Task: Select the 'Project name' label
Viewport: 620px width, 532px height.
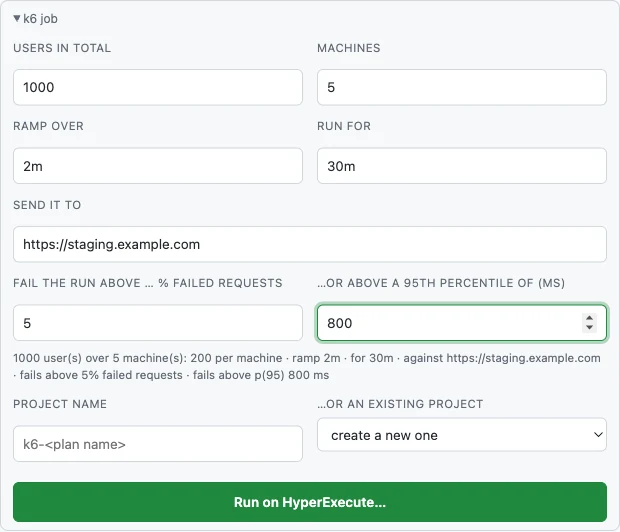Action: 60,404
